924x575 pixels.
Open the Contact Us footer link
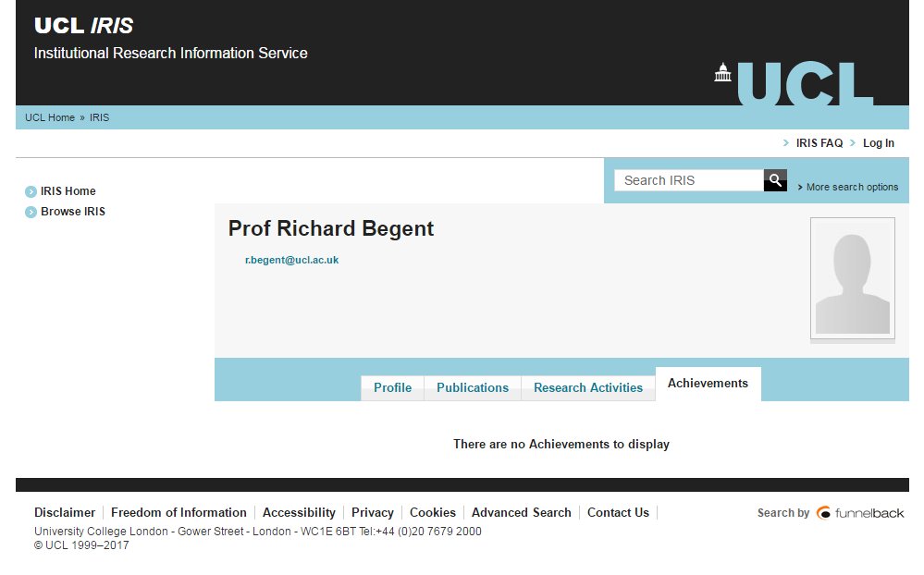[x=618, y=512]
